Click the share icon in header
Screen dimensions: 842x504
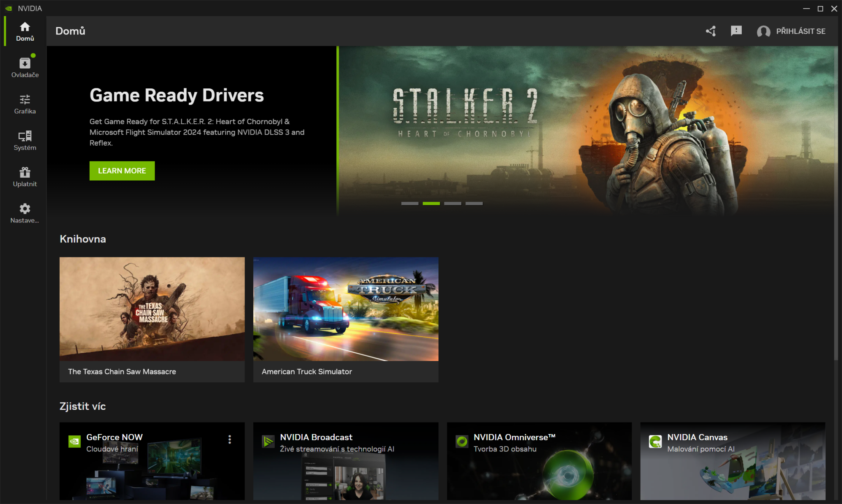[x=711, y=31]
